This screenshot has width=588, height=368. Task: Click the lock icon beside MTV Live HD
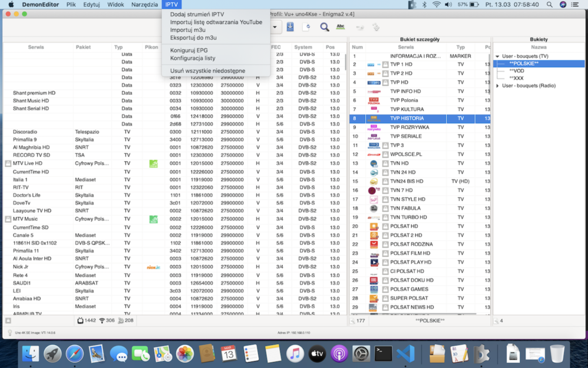pyautogui.click(x=8, y=163)
